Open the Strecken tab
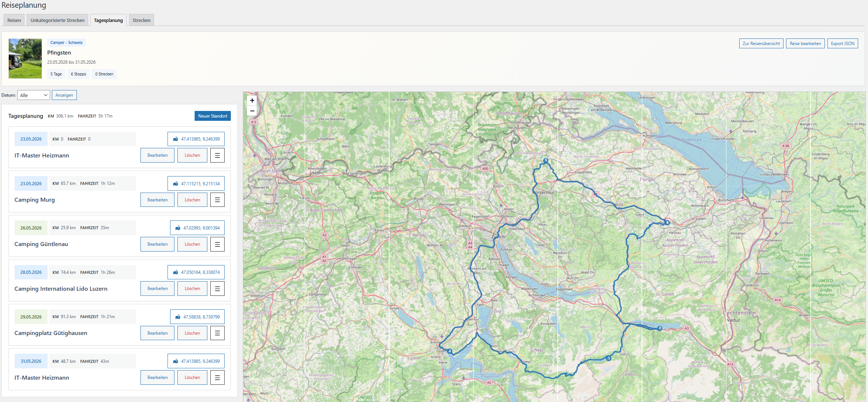 click(x=141, y=20)
